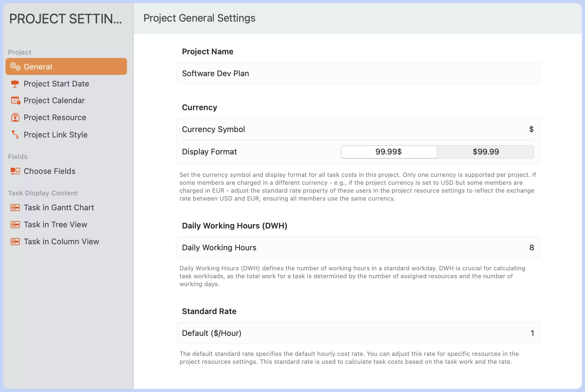Keep display format as 99.99$
The image size is (585, 392).
point(388,152)
